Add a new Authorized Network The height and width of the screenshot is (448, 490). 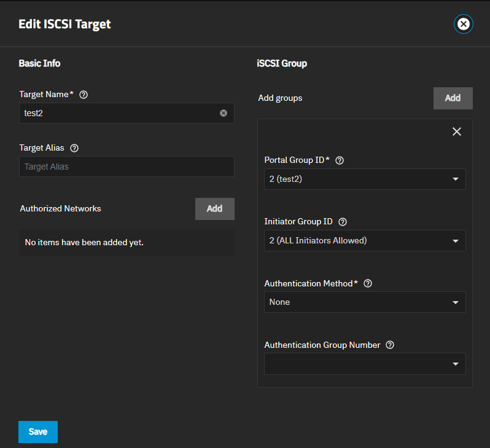(x=214, y=209)
